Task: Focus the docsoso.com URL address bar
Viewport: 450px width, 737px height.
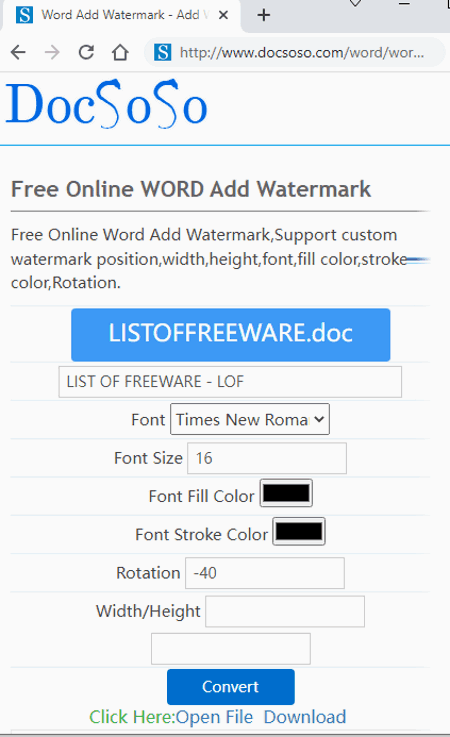Action: point(302,52)
